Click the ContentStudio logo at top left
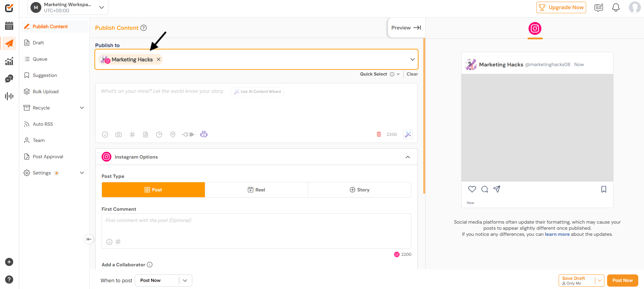 point(9,8)
